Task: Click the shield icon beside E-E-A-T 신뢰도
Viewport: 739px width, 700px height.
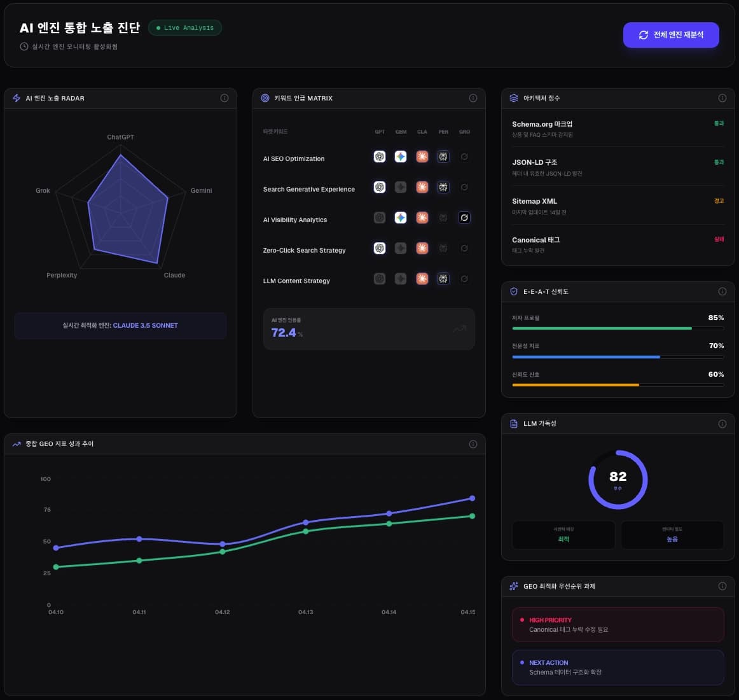Action: point(514,291)
